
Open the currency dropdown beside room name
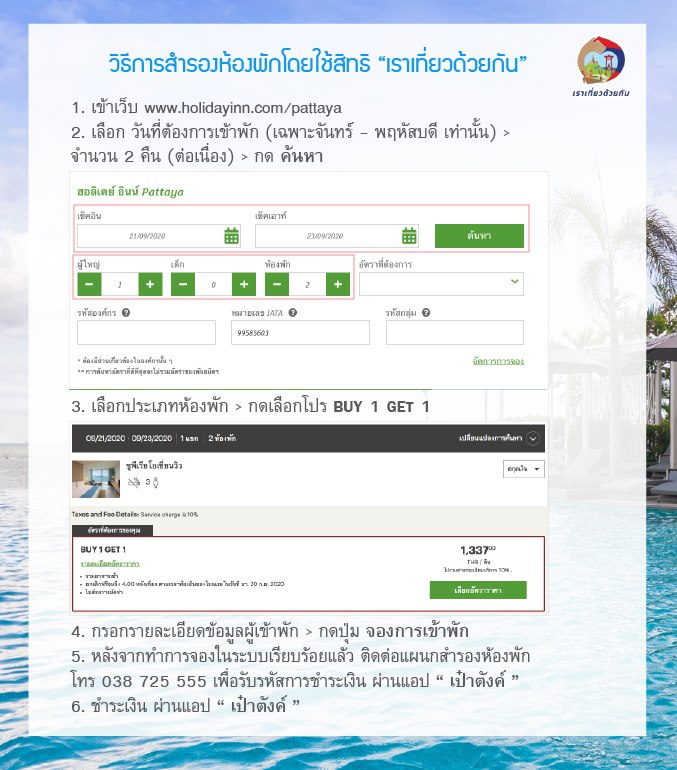tap(523, 469)
